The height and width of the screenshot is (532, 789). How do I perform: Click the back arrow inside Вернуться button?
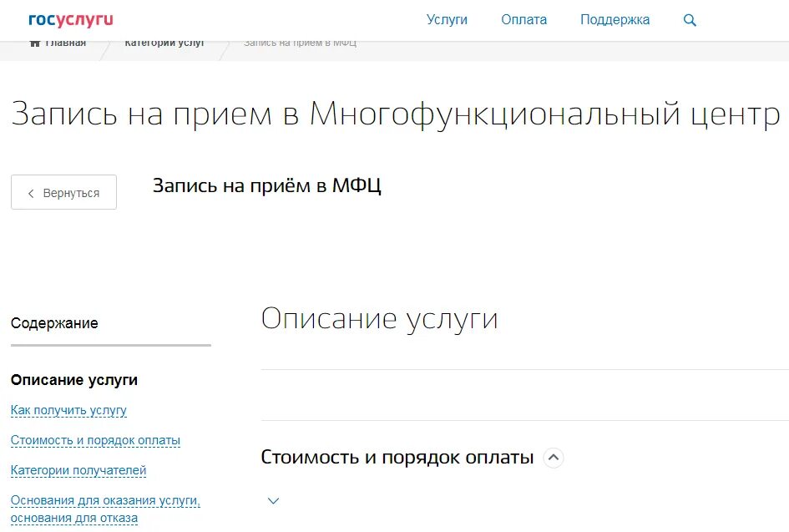coord(32,192)
